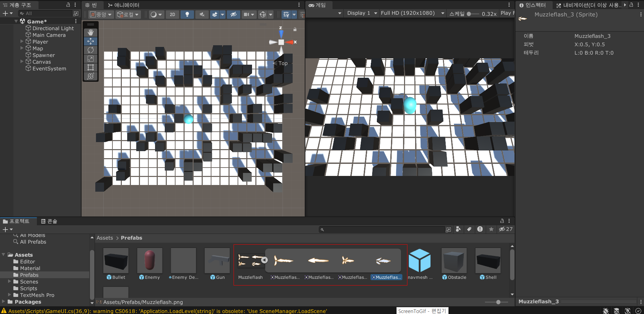Open the 내비게이션 (Navigation) tab
644x314 pixels.
[589, 5]
